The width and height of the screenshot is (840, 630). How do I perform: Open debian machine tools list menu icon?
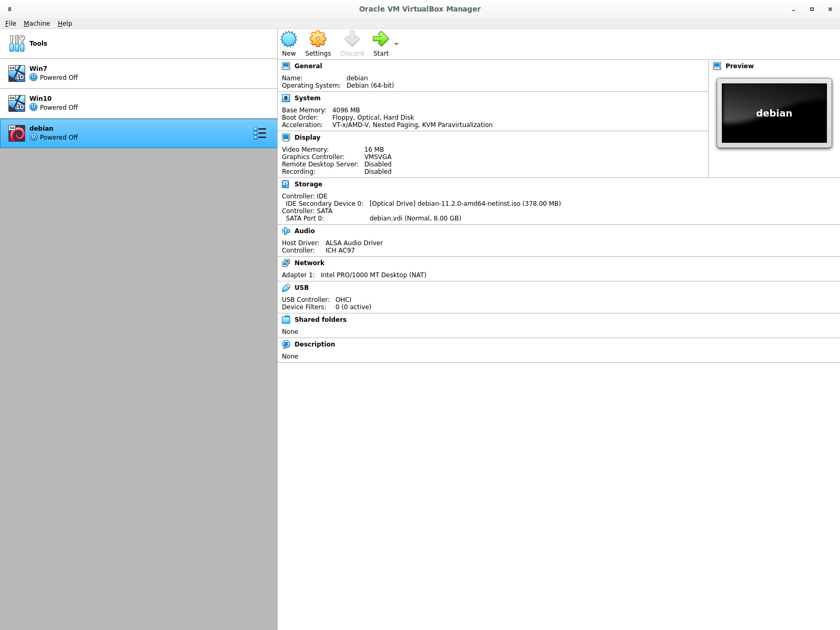pos(260,133)
